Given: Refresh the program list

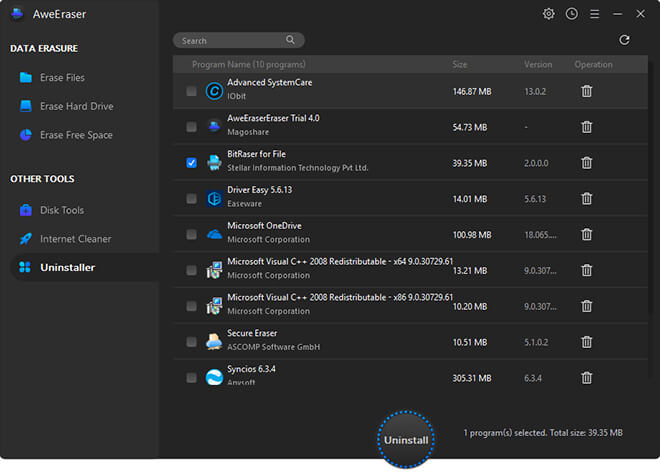Looking at the screenshot, I should tap(624, 40).
